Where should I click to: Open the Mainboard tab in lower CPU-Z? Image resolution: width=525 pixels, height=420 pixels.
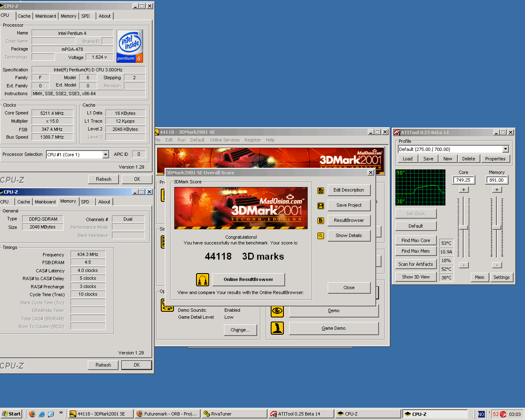(45, 202)
